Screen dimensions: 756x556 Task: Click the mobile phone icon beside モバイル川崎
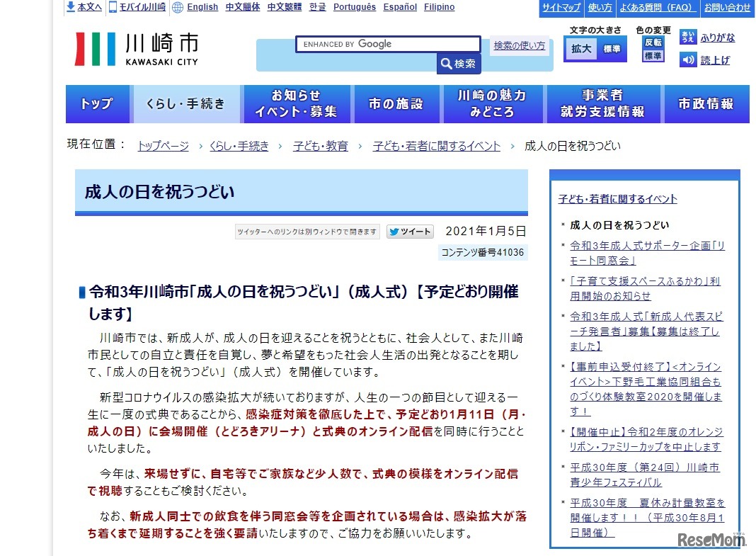click(113, 7)
